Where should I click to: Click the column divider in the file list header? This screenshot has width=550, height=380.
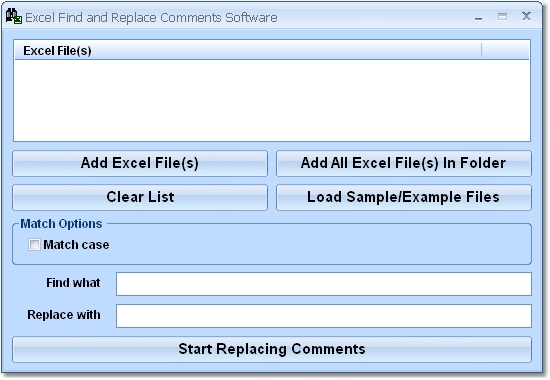[x=482, y=51]
